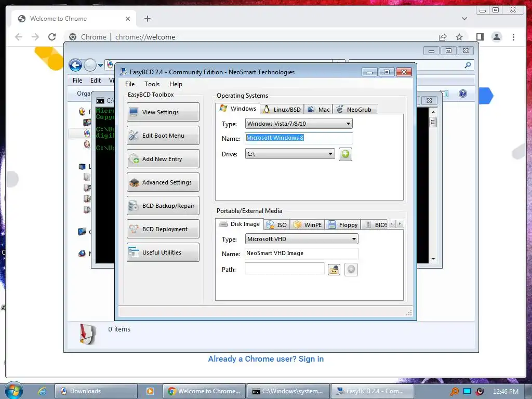Image resolution: width=532 pixels, height=399 pixels.
Task: Select the ISO media tab
Action: (276, 224)
